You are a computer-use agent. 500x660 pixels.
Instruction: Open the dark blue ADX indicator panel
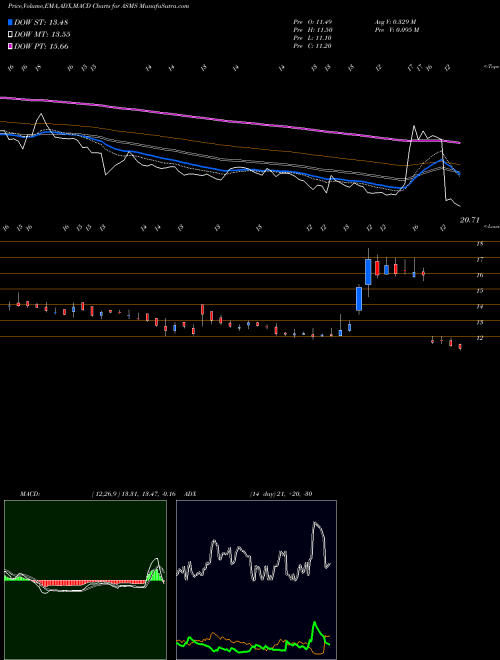click(256, 580)
